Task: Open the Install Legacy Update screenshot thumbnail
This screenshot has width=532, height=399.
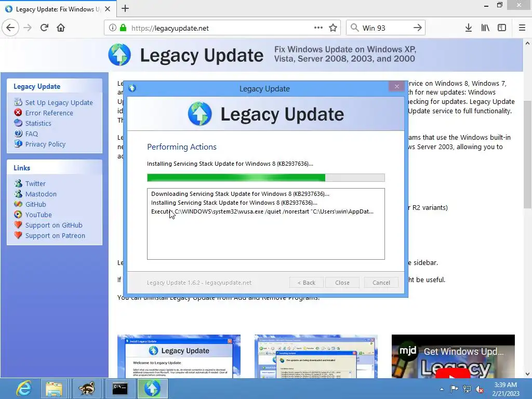Action: pos(179,356)
